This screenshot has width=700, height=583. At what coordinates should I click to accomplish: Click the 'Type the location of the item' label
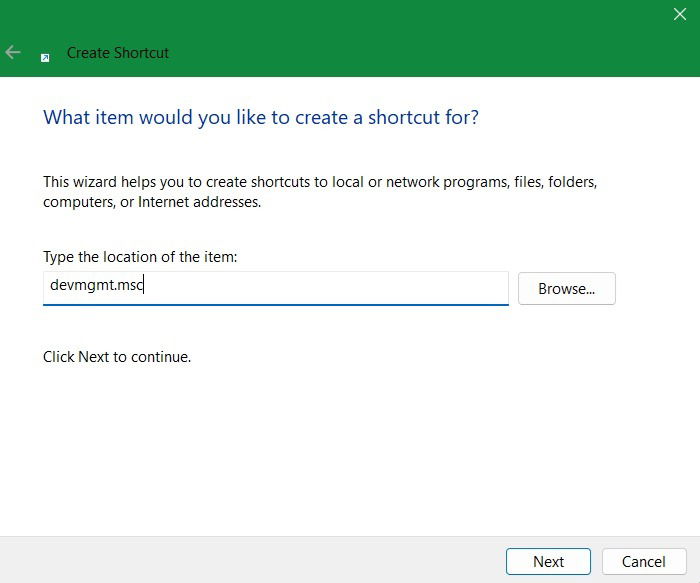pyautogui.click(x=140, y=257)
